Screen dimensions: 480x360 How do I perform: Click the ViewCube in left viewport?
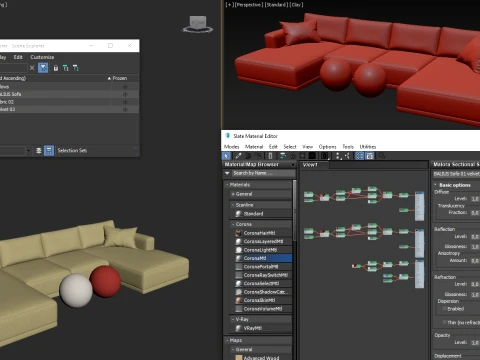[198, 24]
